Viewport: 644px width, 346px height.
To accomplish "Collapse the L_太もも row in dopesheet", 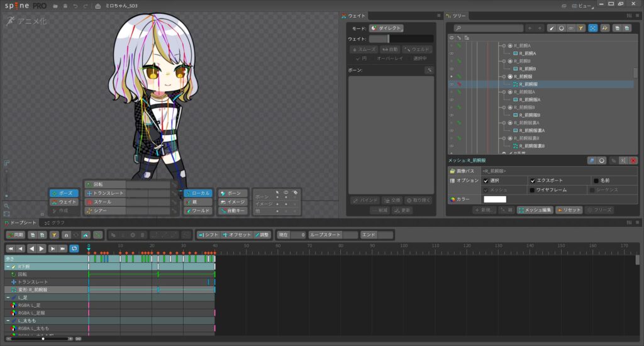I will coord(8,321).
